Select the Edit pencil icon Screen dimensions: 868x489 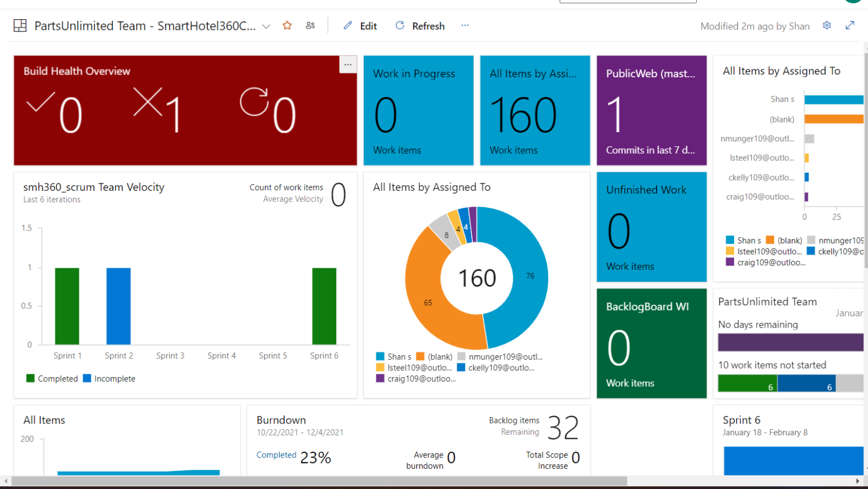(x=348, y=25)
